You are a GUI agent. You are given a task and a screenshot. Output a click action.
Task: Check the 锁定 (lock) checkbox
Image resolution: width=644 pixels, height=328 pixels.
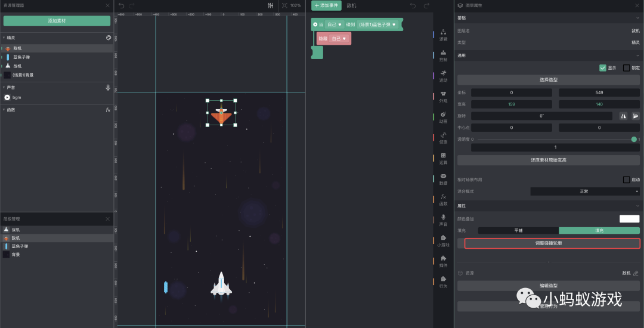pyautogui.click(x=626, y=68)
